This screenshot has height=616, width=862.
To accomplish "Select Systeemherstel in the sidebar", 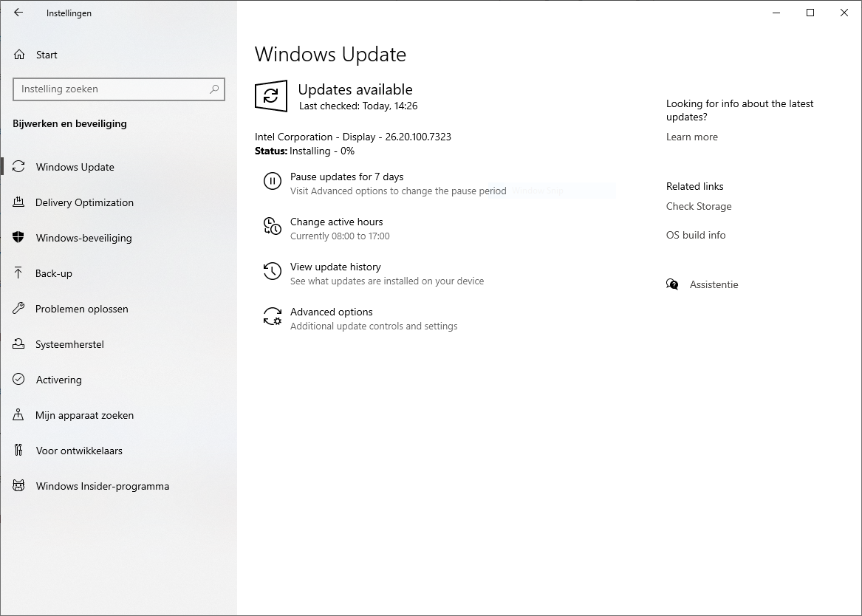I will [x=119, y=344].
